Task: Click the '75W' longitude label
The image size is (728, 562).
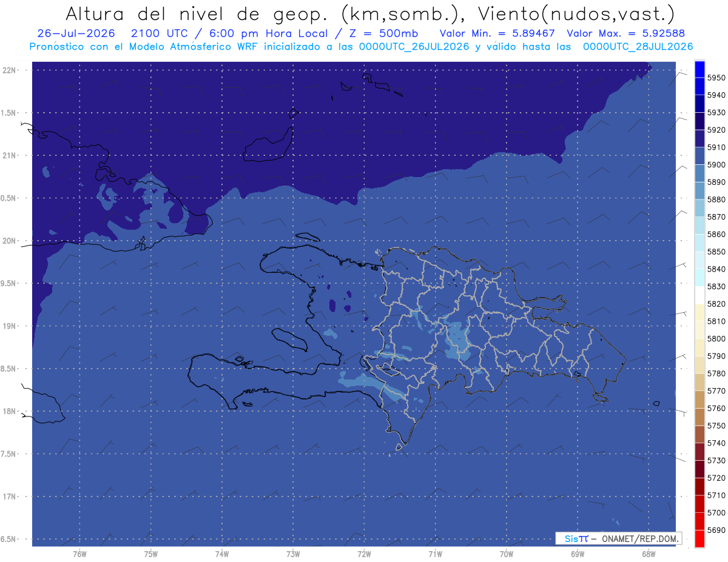Action: click(151, 554)
